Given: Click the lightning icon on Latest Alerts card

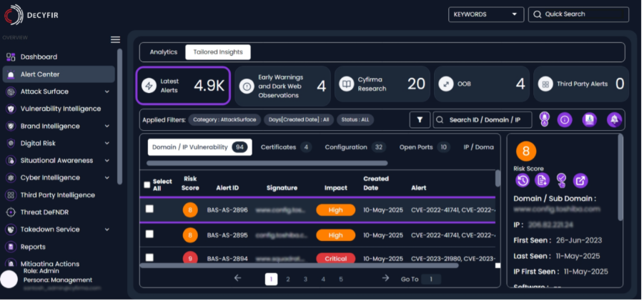Looking at the screenshot, I should [x=149, y=86].
